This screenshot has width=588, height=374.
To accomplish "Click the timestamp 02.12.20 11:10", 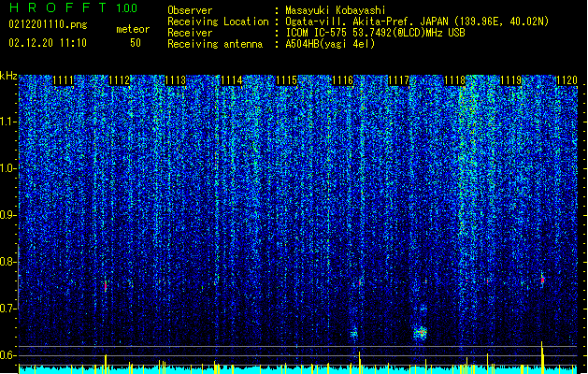I will tap(48, 43).
